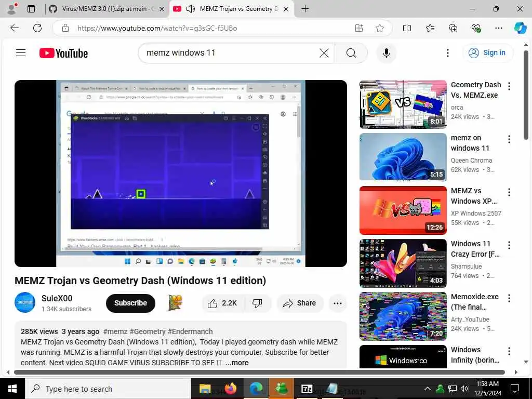Click the video player to pause

click(180, 174)
